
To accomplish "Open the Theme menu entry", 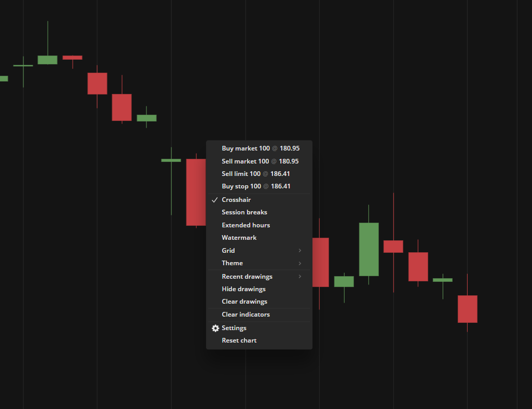I will pos(259,263).
